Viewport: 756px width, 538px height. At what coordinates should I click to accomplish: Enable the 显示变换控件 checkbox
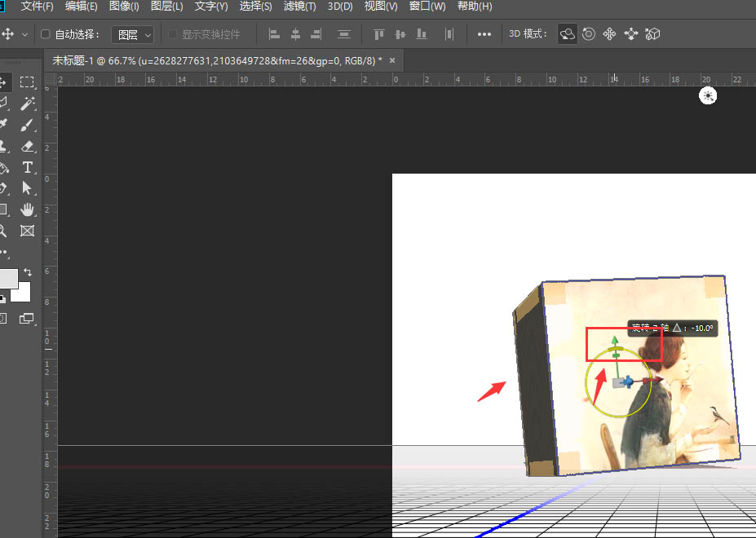171,34
